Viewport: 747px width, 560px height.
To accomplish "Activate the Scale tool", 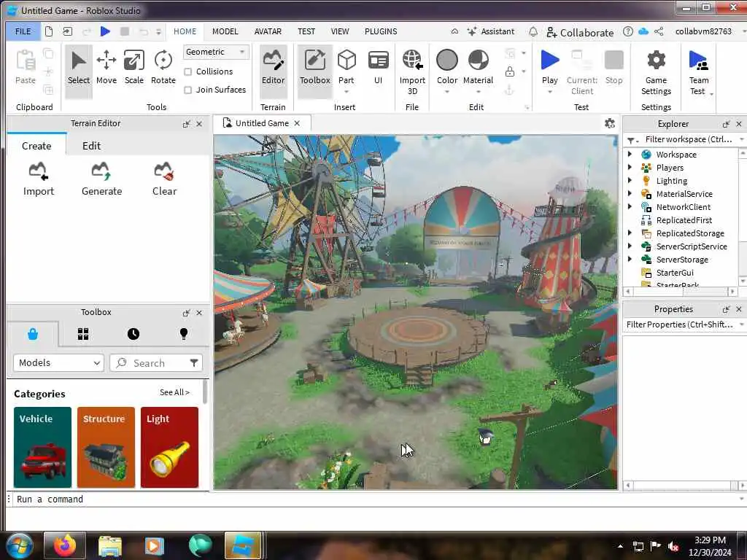I will click(134, 68).
